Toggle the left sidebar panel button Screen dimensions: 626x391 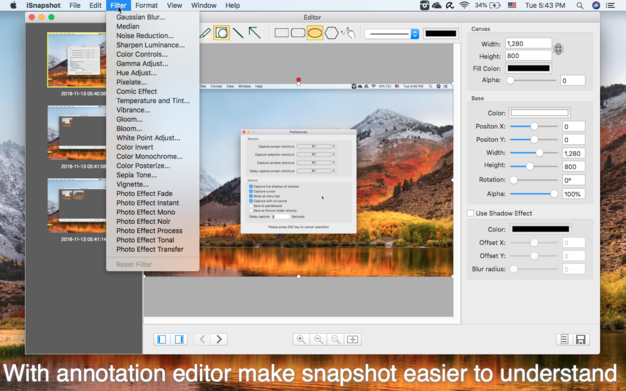(162, 339)
